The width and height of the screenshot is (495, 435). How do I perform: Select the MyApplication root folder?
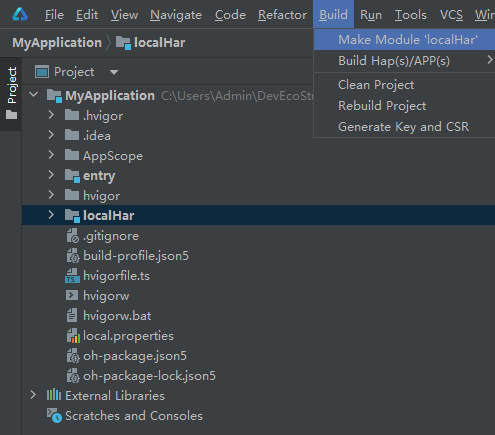(x=110, y=96)
